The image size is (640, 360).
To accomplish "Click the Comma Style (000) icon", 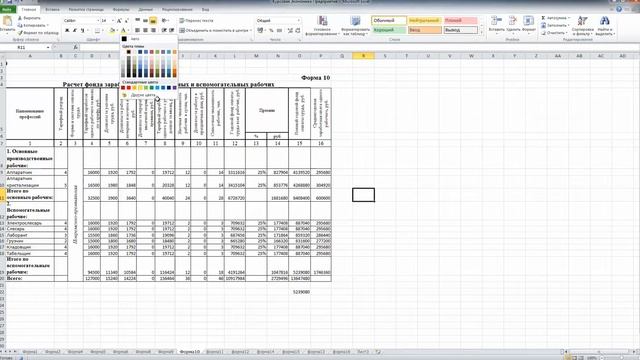I will [279, 31].
